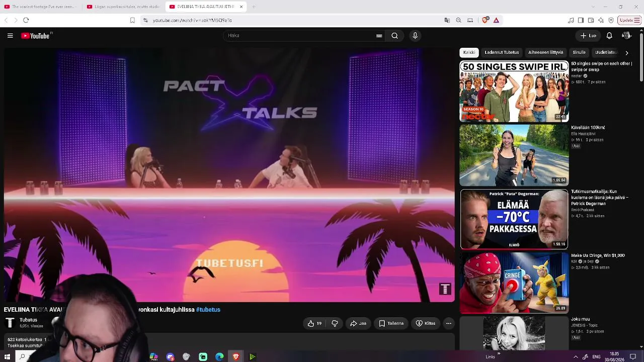Open the Brave VPN shield icon
The height and width of the screenshot is (362, 644).
pyautogui.click(x=611, y=20)
